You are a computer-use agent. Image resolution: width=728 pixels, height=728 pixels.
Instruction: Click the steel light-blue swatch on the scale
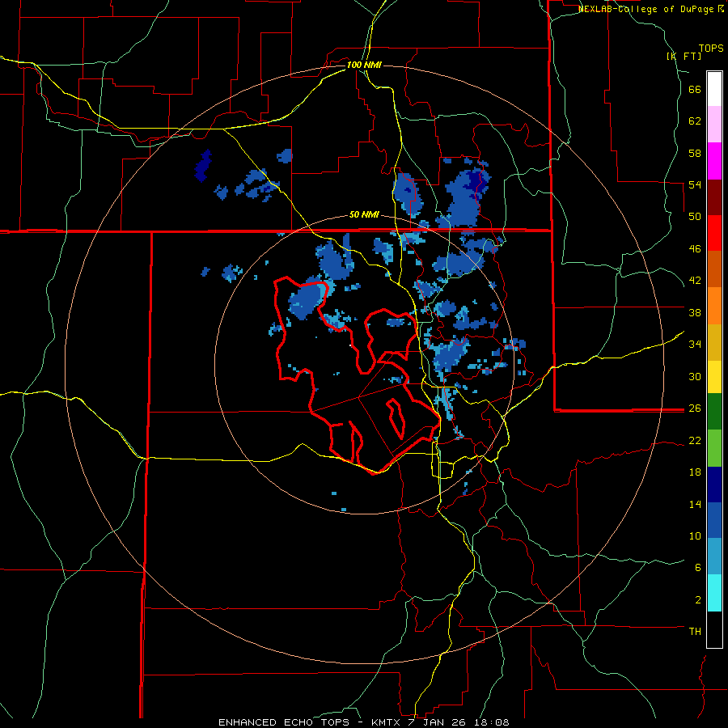tap(714, 557)
